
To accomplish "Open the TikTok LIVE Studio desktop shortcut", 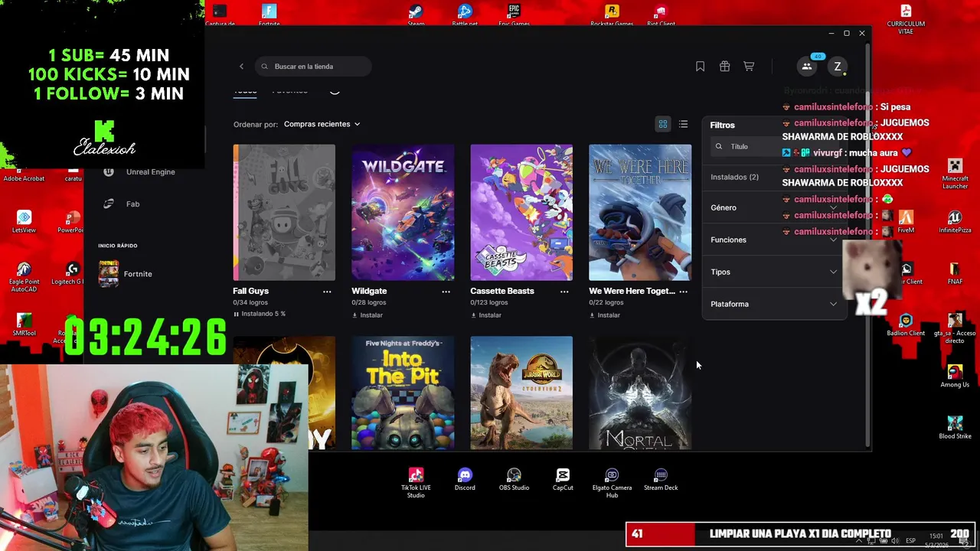I will pyautogui.click(x=416, y=483).
